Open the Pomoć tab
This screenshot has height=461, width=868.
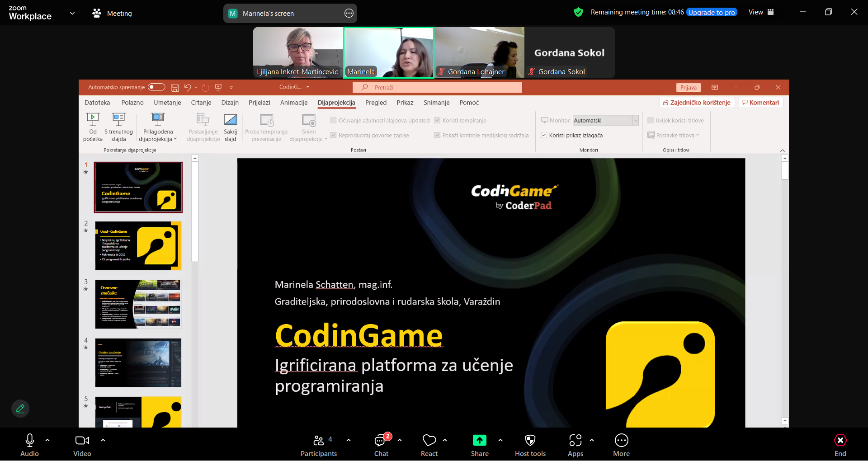[x=469, y=103]
